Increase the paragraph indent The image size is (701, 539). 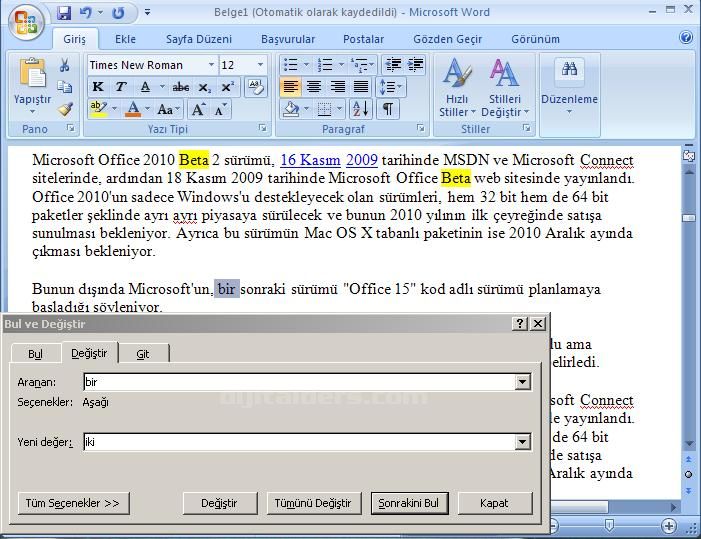[415, 65]
